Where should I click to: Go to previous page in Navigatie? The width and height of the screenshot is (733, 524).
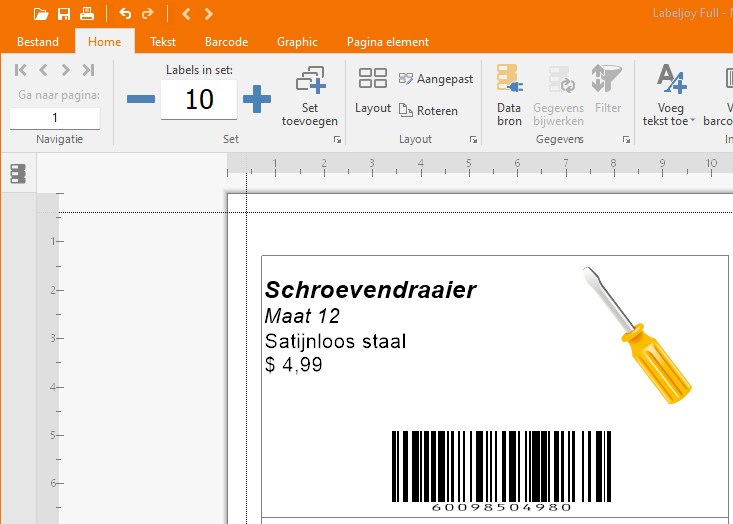click(x=43, y=70)
